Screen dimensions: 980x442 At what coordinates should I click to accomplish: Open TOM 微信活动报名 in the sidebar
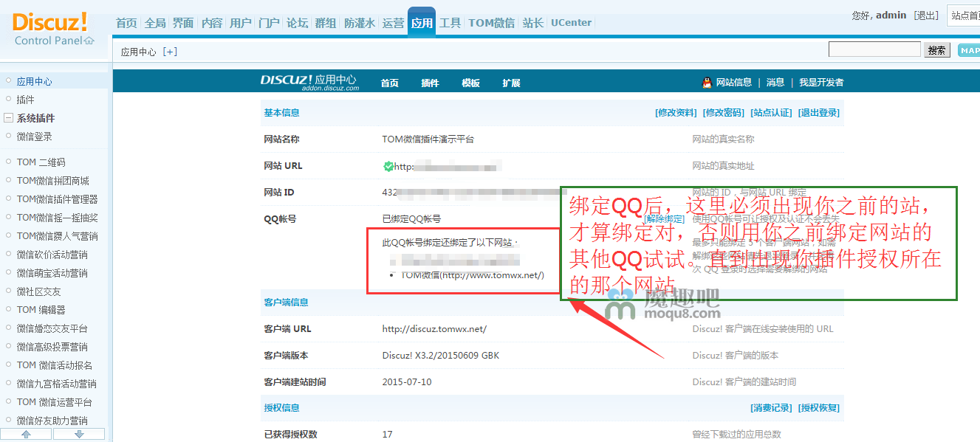click(55, 365)
